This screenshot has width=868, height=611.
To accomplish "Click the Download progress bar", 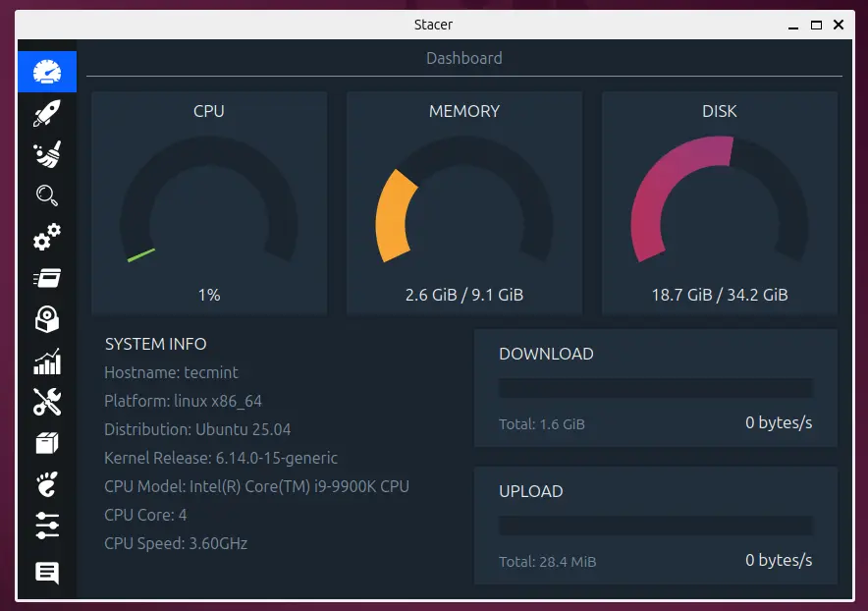I will (x=655, y=387).
